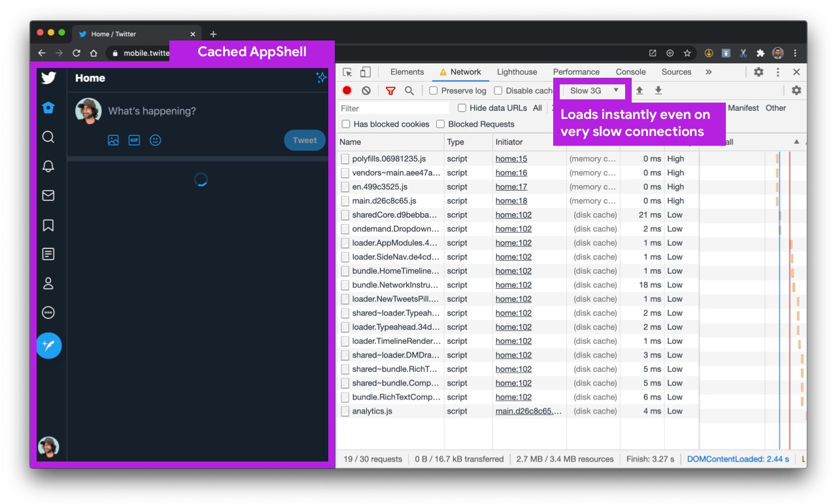Screen dimensions: 837x504
Task: Click the Tweet button
Action: (x=305, y=140)
